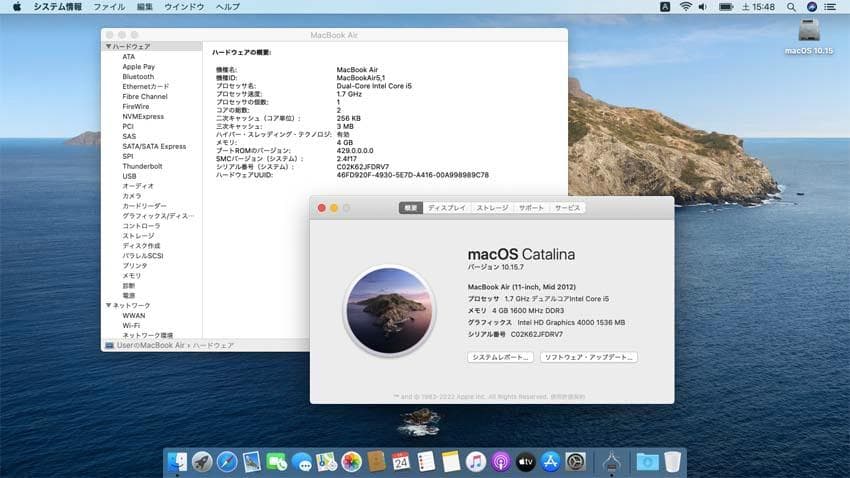This screenshot has width=850, height=478.
Task: Open the Apple menu
Action: (x=17, y=7)
